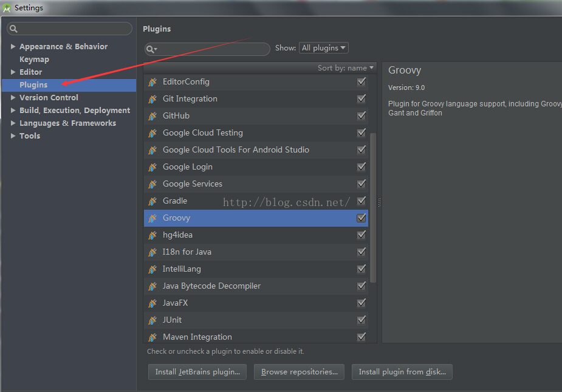Screen dimensions: 562x392
Task: Click the Google Login plugin icon
Action: click(x=152, y=167)
